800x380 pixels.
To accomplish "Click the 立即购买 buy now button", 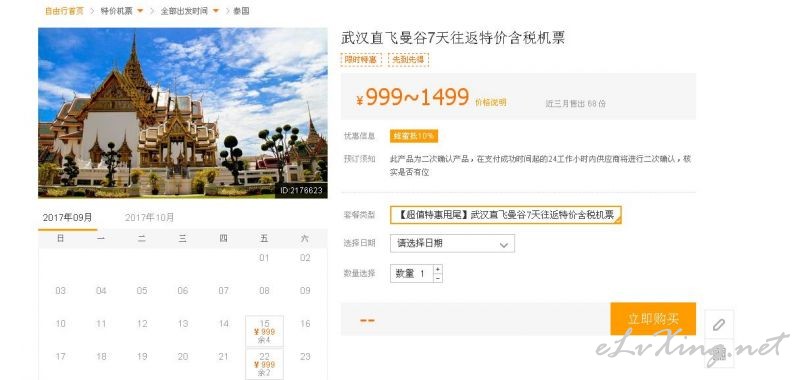I will tap(653, 319).
